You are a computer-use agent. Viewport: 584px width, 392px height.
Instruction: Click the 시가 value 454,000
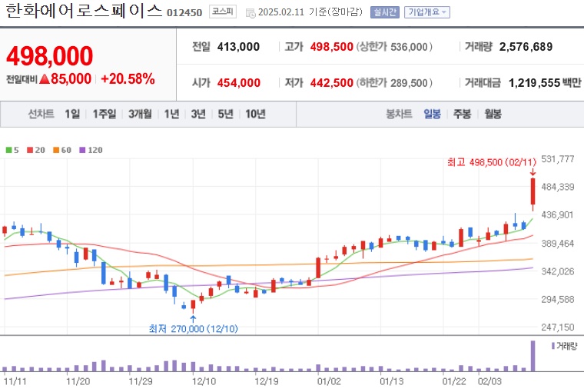click(239, 83)
